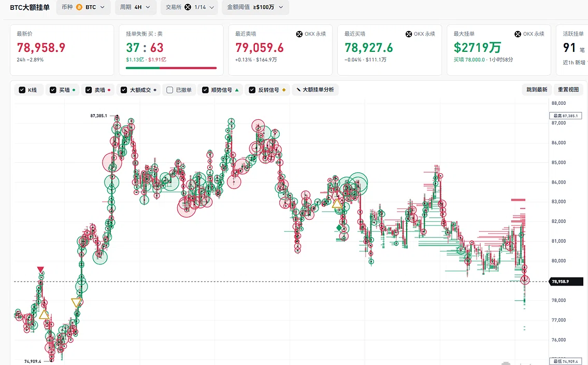
Task: Uncheck the 卖墙 checkbox
Action: tap(89, 90)
